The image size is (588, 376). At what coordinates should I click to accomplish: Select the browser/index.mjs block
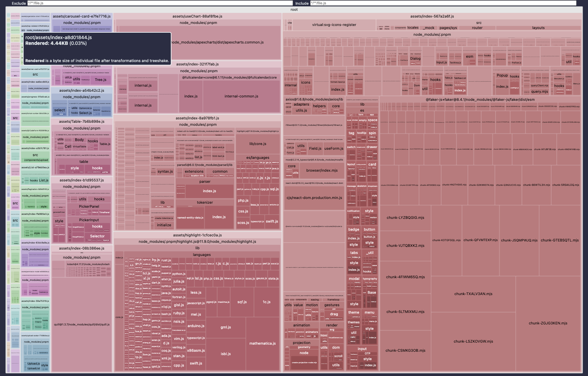(322, 170)
